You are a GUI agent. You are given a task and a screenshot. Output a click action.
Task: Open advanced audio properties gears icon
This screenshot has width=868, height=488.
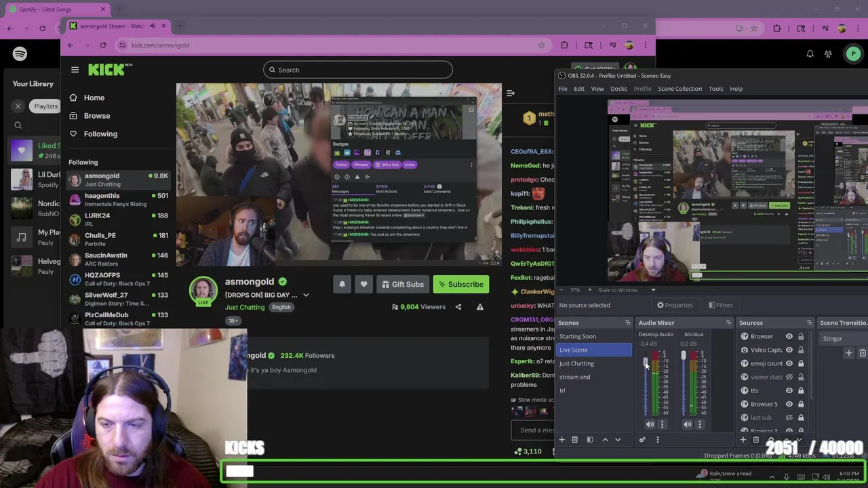pyautogui.click(x=642, y=440)
